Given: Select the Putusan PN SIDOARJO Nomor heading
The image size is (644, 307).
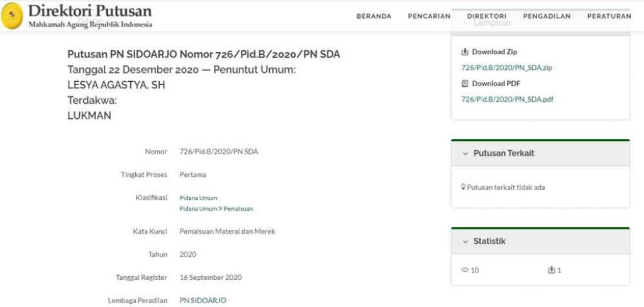Looking at the screenshot, I should [x=204, y=54].
